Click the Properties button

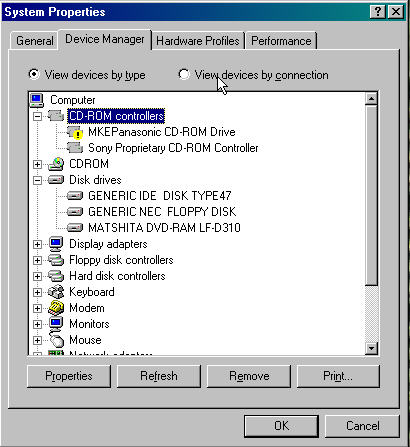pos(69,376)
